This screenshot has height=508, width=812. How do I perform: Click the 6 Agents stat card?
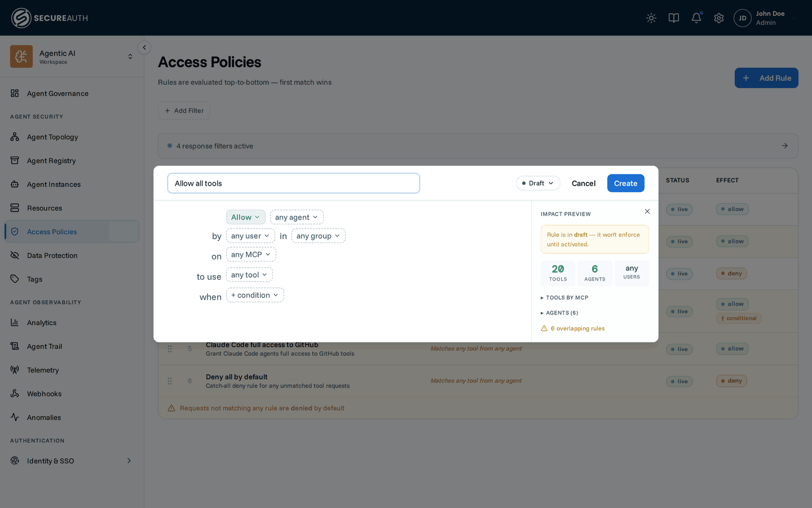595,273
